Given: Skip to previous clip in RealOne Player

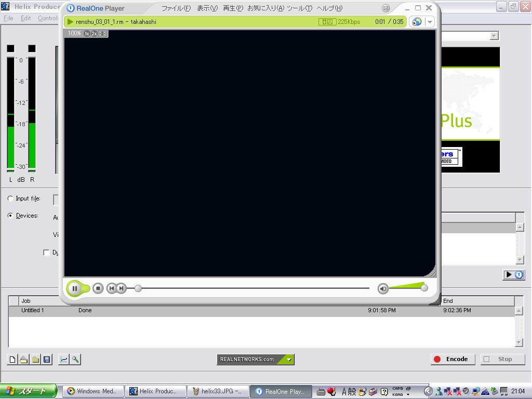Looking at the screenshot, I should click(111, 288).
